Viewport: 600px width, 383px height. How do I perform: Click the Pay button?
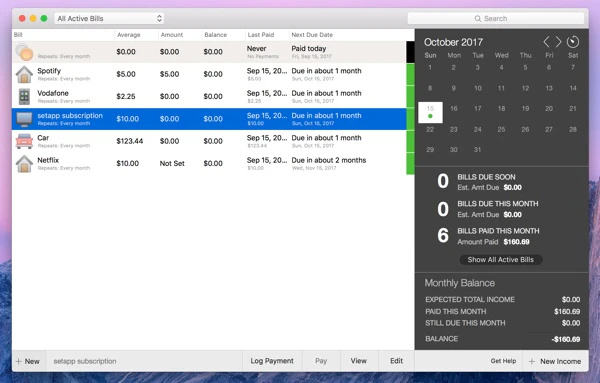(x=321, y=361)
